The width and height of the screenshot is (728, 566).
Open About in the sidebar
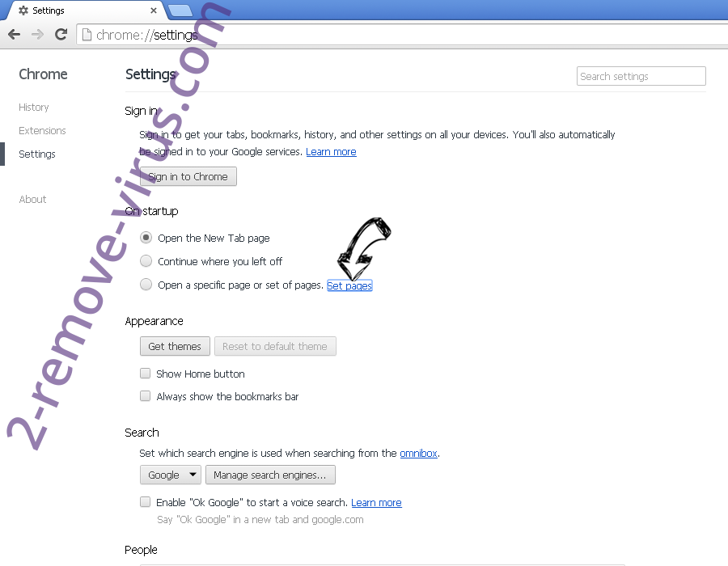click(x=32, y=200)
